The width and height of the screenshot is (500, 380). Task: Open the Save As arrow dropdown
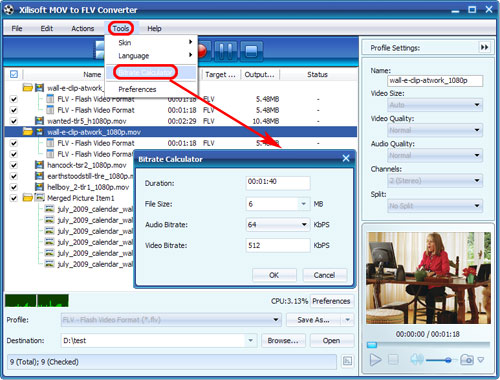(347, 320)
